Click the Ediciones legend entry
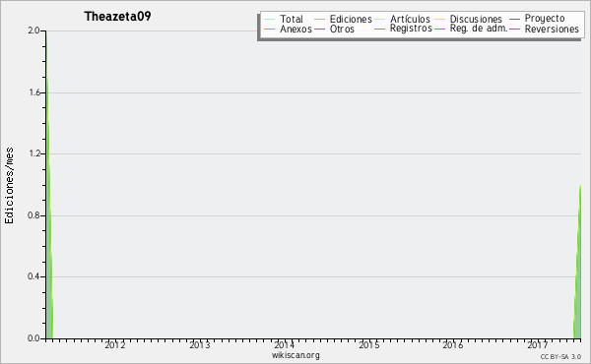This screenshot has height=364, width=591. (343, 19)
